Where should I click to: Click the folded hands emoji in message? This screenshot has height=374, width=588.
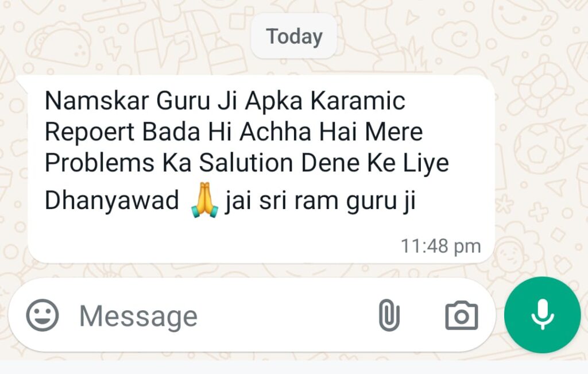tap(204, 200)
